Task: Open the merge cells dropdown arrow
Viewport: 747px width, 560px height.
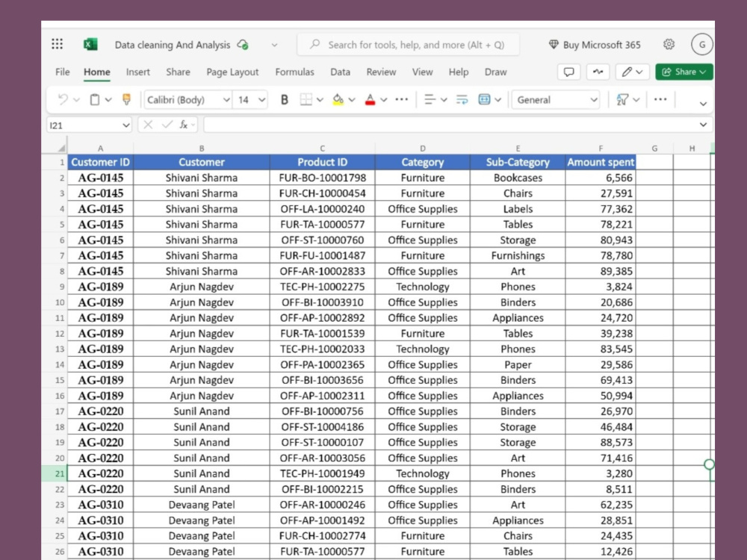Action: click(498, 99)
